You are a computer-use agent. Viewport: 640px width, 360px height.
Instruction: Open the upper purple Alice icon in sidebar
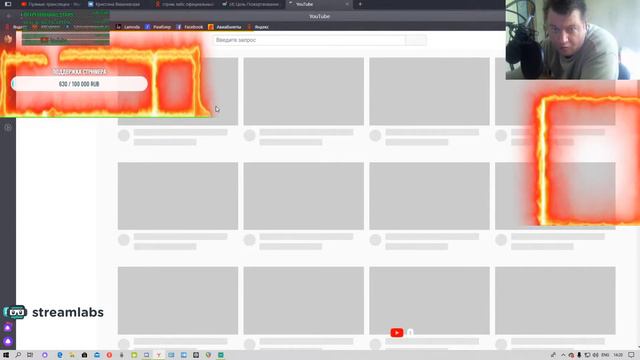8,328
